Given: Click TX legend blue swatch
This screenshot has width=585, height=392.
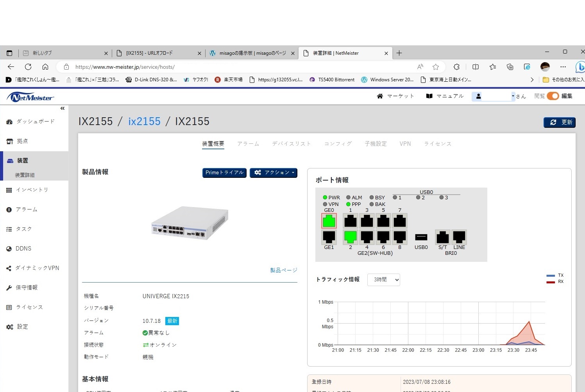Looking at the screenshot, I should pyautogui.click(x=551, y=276).
